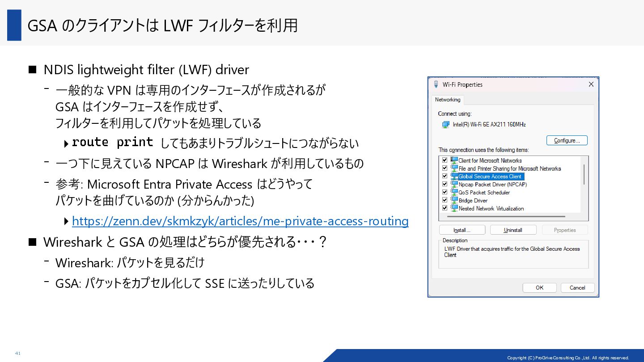Viewport: 644px width, 362px height.
Task: Click the Wireshark と GSA の処理 heading
Action: 185,242
